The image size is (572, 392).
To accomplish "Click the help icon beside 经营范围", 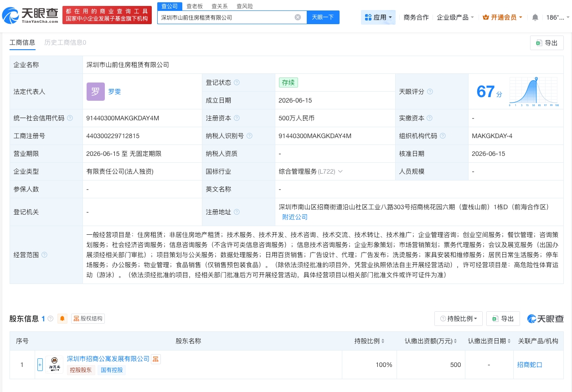I will [x=44, y=255].
